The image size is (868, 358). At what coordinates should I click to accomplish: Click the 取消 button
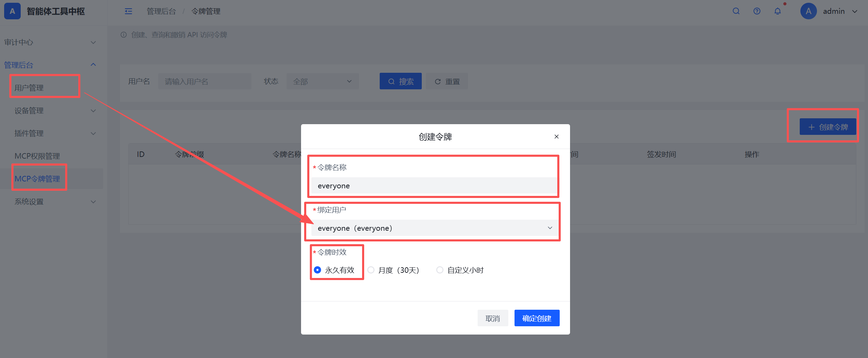[492, 318]
